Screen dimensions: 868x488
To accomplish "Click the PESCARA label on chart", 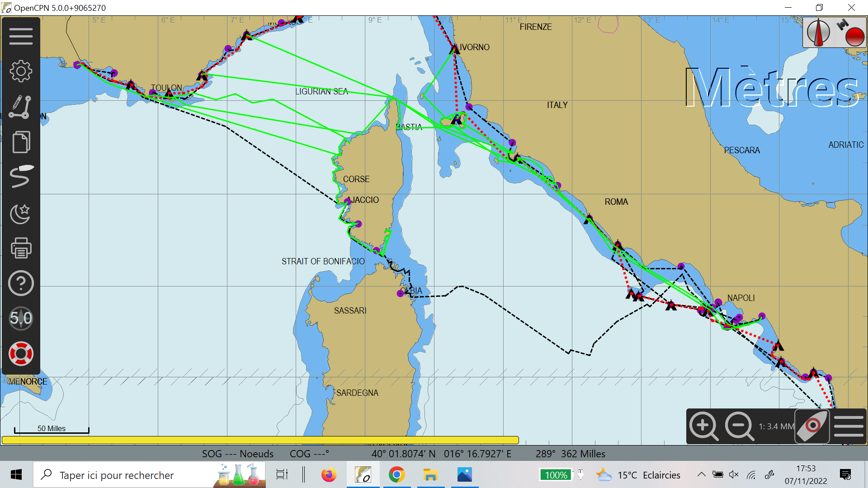I will click(x=742, y=150).
